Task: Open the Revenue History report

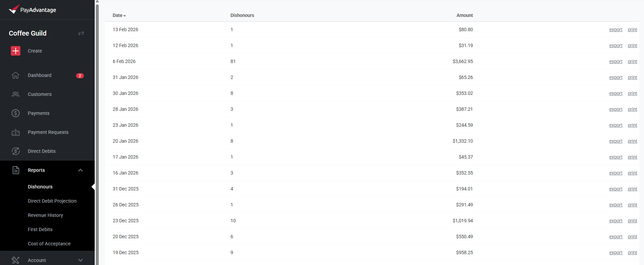Action: coord(45,215)
